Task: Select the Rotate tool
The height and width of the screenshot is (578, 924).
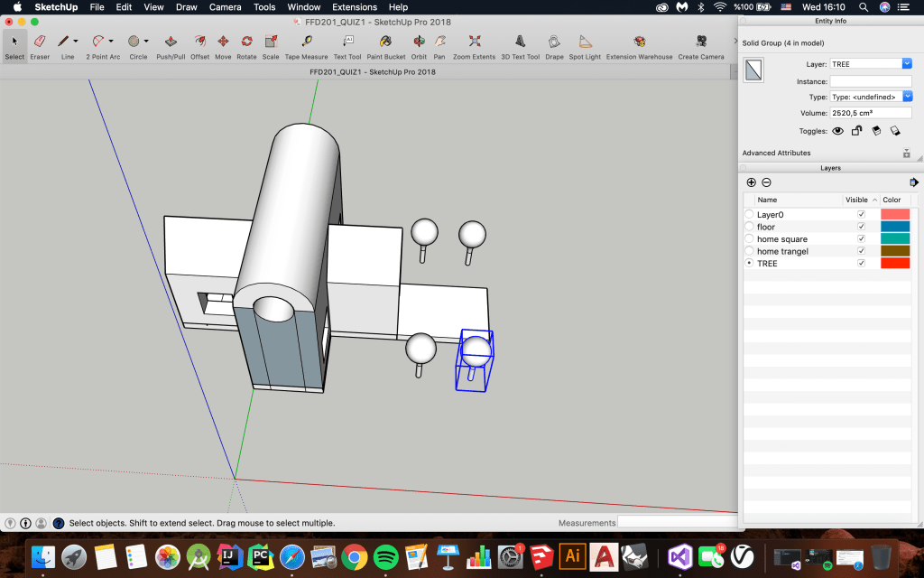Action: coord(246,42)
